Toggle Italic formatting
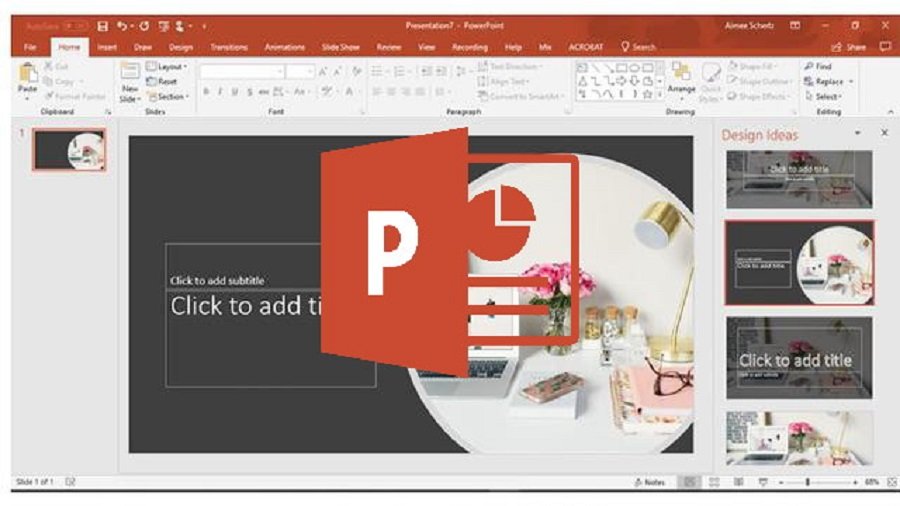Screen dimensions: 900x506 point(220,92)
